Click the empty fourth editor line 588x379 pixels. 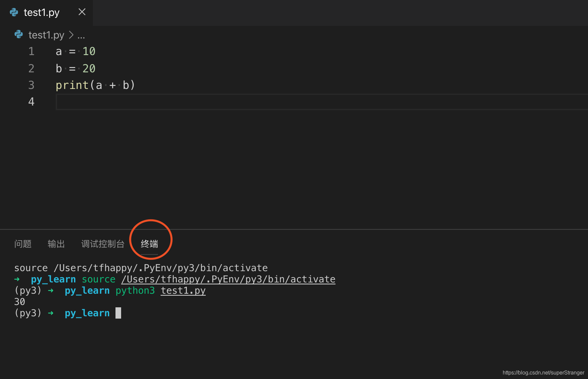click(x=322, y=102)
